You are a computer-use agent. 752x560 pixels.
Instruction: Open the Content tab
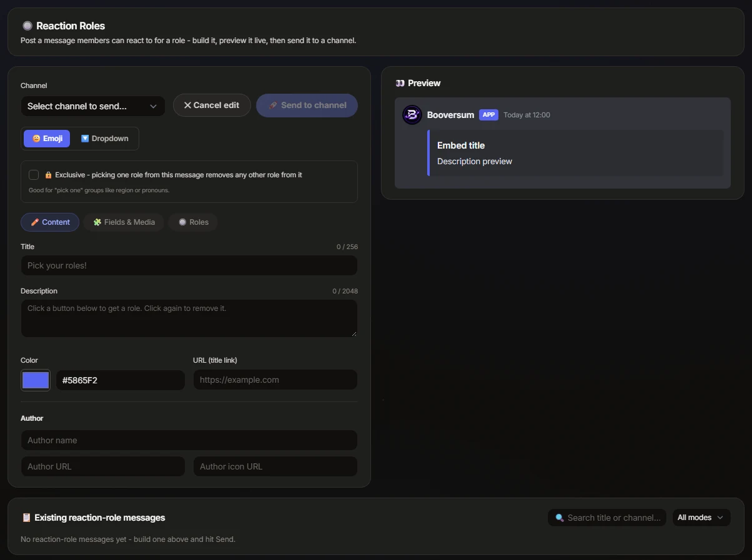point(50,222)
